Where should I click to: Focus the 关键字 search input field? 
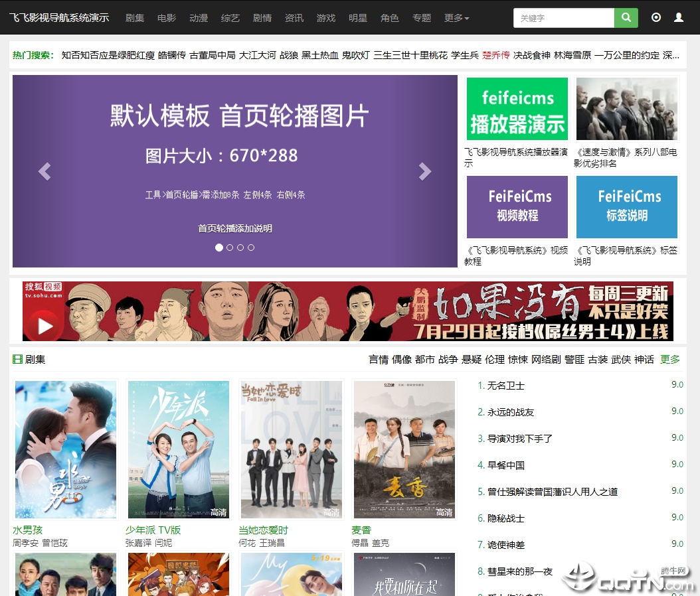(564, 18)
